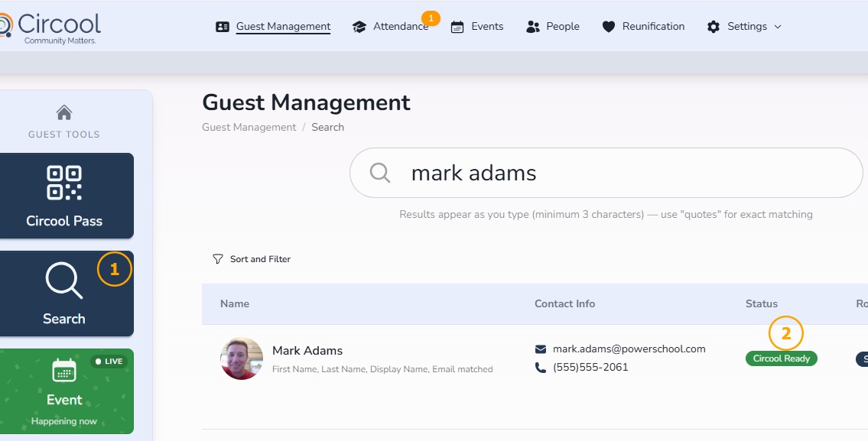
Task: Click the LIVE badge on the Event tile
Action: tap(109, 362)
